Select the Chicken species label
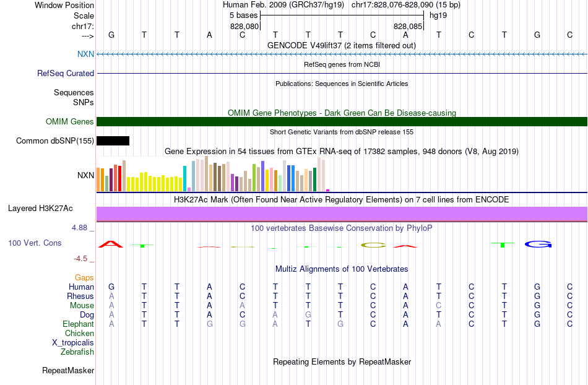This screenshot has width=588, height=385. click(x=79, y=333)
